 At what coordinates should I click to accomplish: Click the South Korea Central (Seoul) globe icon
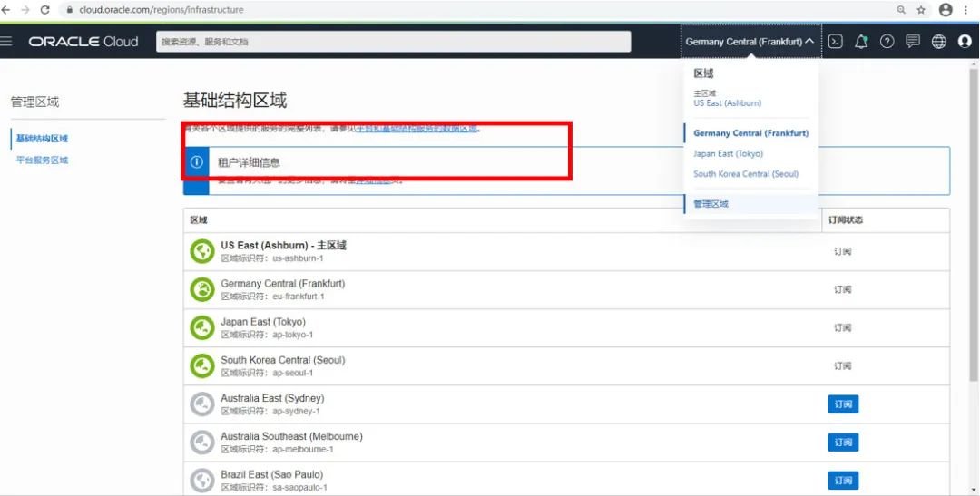[201, 365]
